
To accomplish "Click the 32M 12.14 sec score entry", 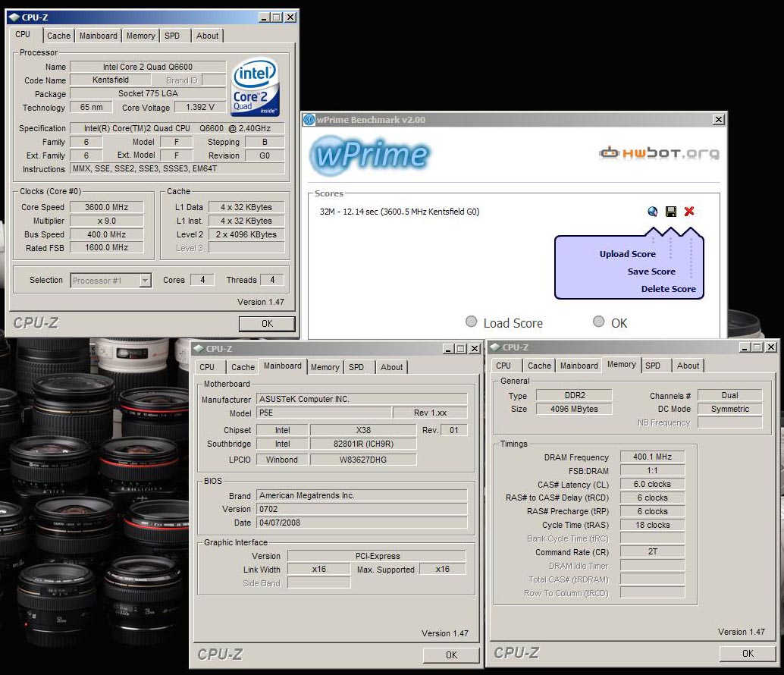I will tap(400, 212).
